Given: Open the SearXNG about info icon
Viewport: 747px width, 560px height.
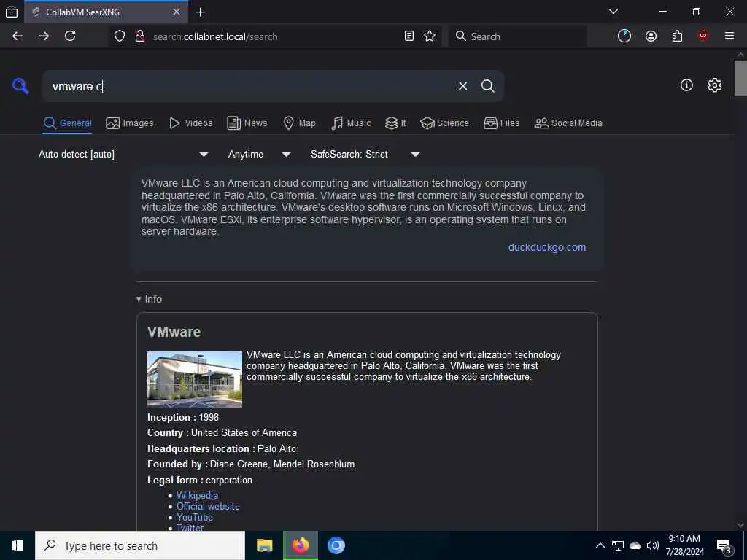Looking at the screenshot, I should coord(686,85).
